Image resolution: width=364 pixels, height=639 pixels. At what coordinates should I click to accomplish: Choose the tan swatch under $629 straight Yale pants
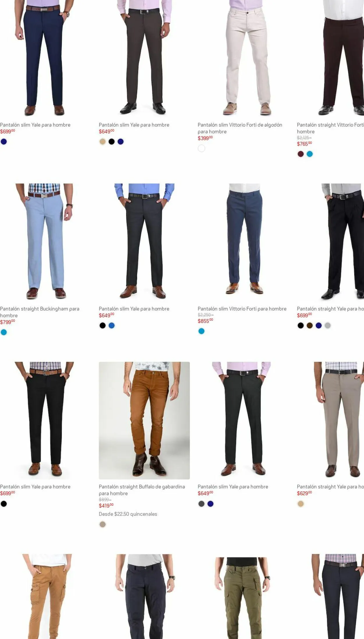point(301,504)
